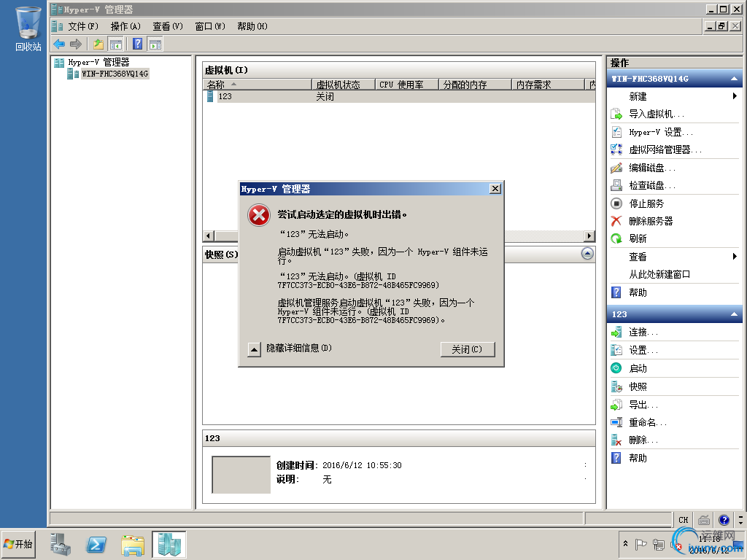Viewport: 747px width, 560px height.
Task: Click the Stop Service (停止服务) icon
Action: point(616,203)
